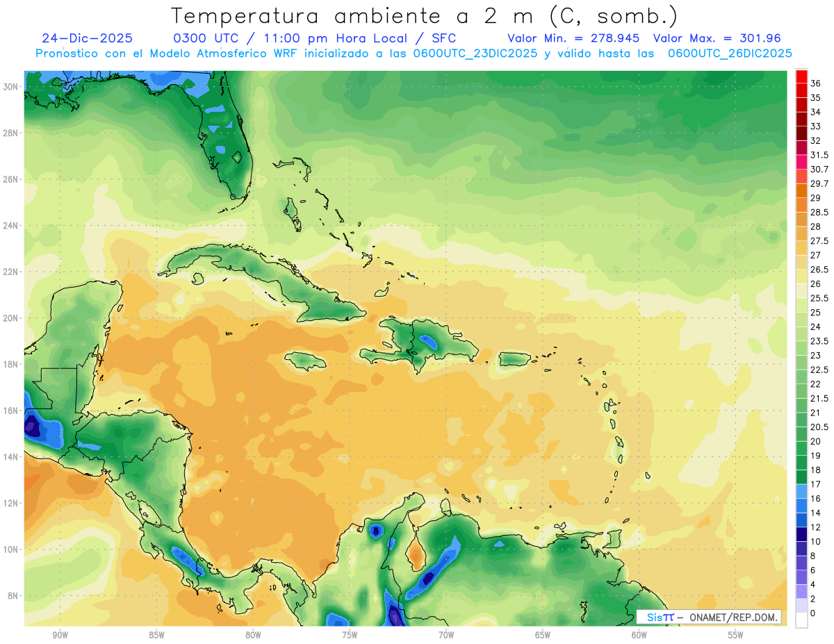Click the legend value label "10"
Image resolution: width=834 pixels, height=644 pixels.
pos(816,541)
